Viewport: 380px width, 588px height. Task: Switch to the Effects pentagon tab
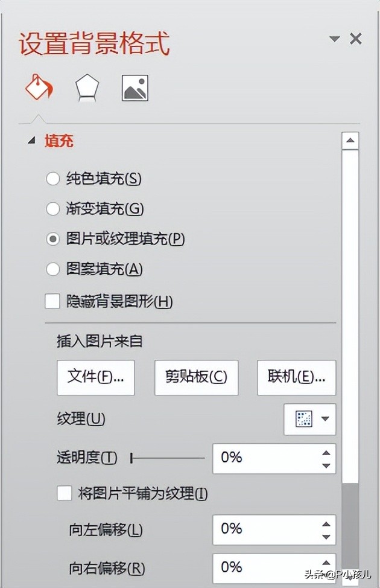(x=87, y=89)
